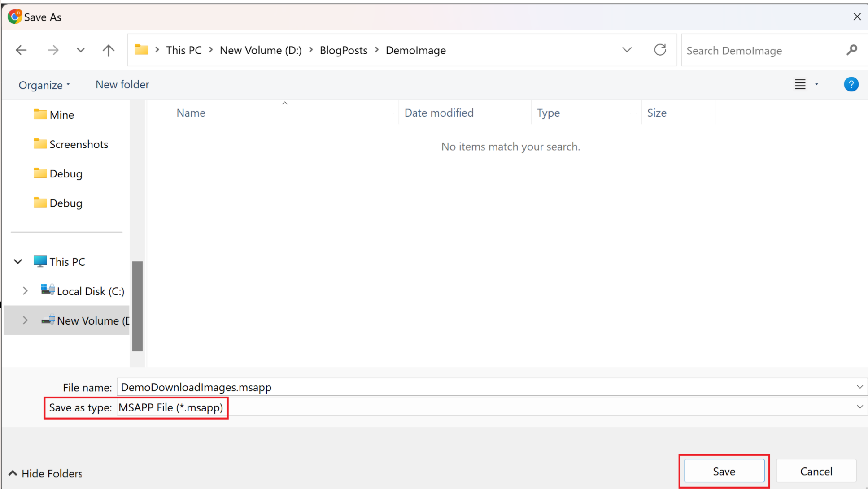868x489 pixels.
Task: Hide Folders pane toggle
Action: 45,473
